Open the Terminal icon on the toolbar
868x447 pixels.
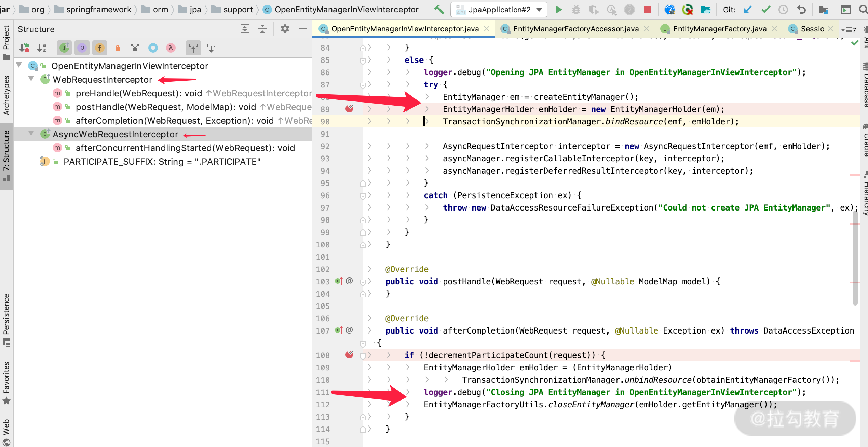tap(846, 10)
